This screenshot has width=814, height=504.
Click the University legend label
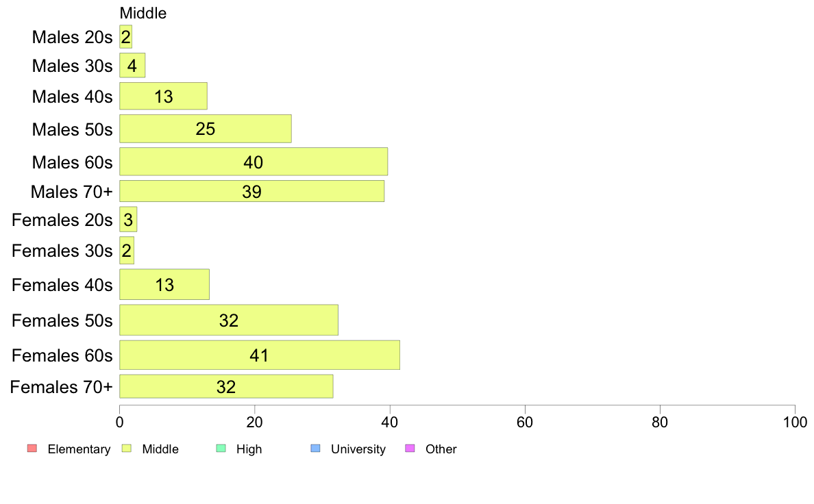pos(358,449)
